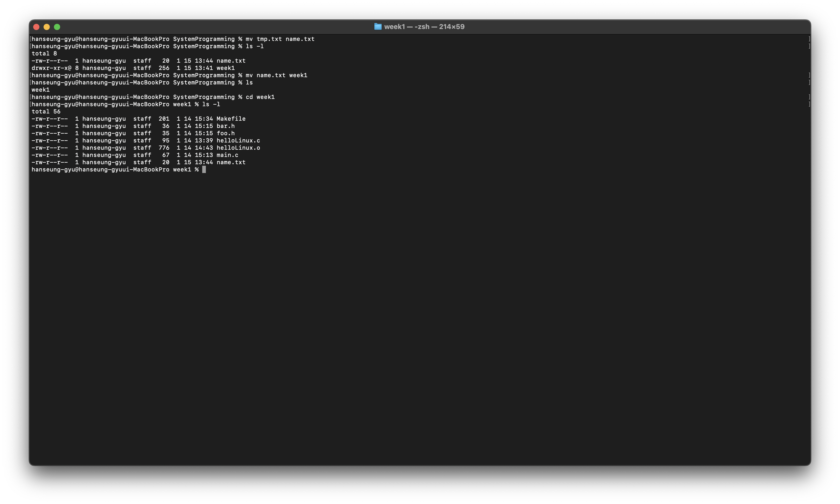
Task: Click the foo.h filename in the listing
Action: pyautogui.click(x=225, y=133)
